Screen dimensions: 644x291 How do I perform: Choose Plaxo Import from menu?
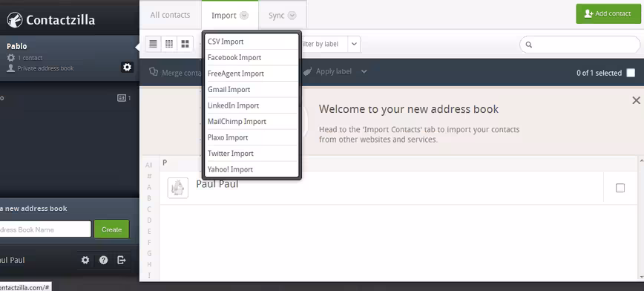[252, 137]
